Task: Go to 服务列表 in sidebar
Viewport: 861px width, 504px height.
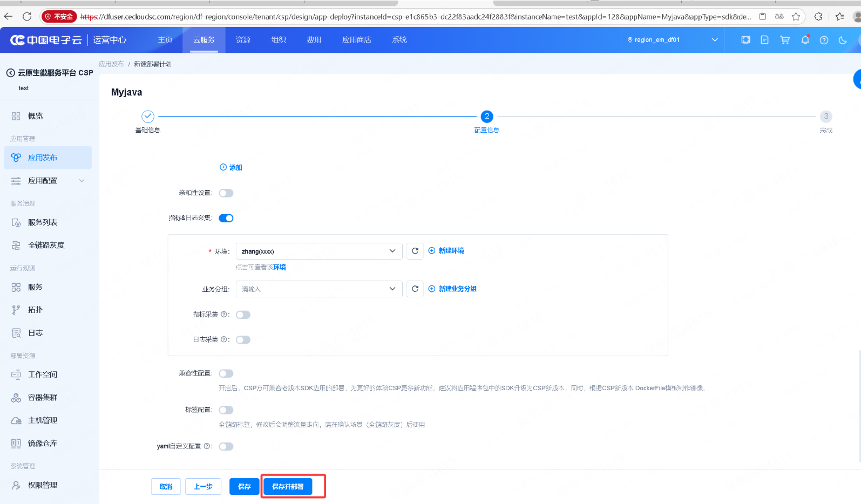Action: (43, 222)
